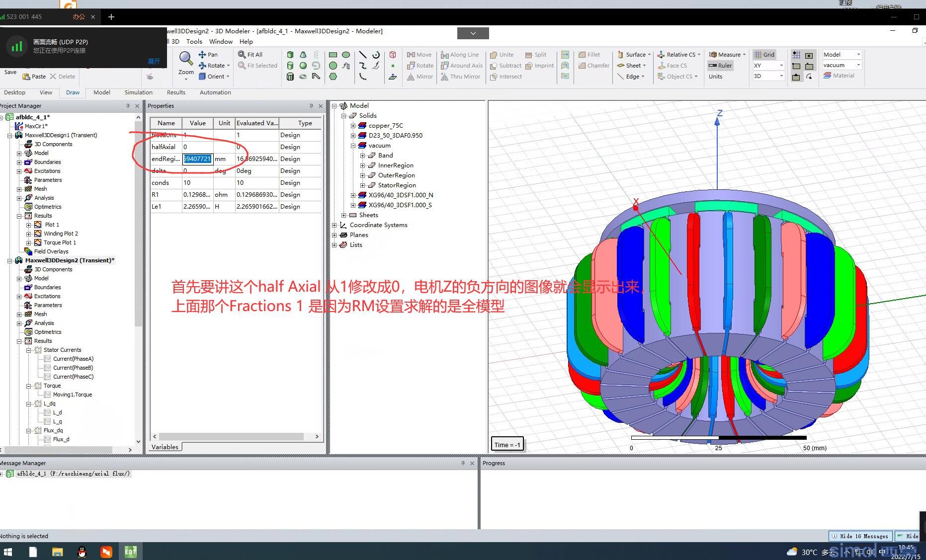Screen dimensions: 926x560
Task: Toggle the Ruler display
Action: pos(720,66)
